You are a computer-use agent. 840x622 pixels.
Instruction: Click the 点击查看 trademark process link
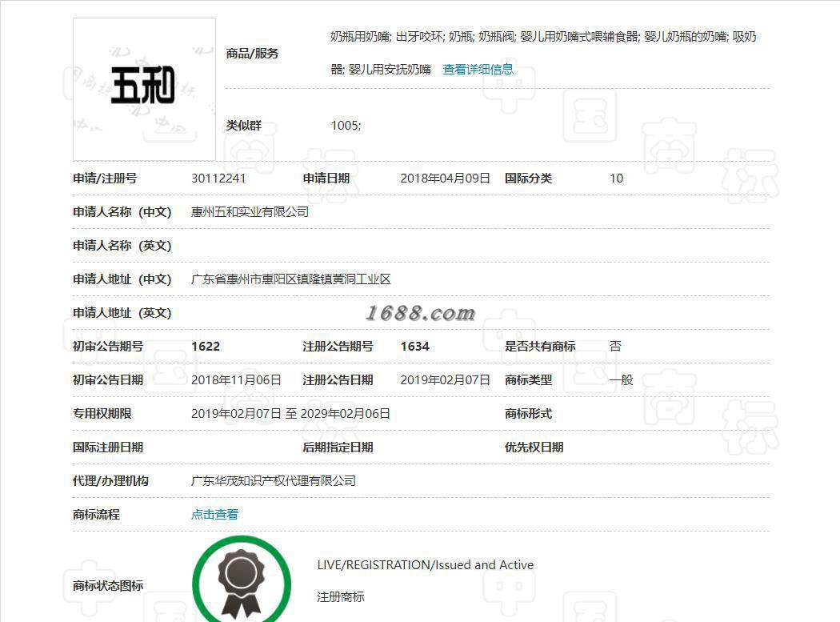[214, 514]
